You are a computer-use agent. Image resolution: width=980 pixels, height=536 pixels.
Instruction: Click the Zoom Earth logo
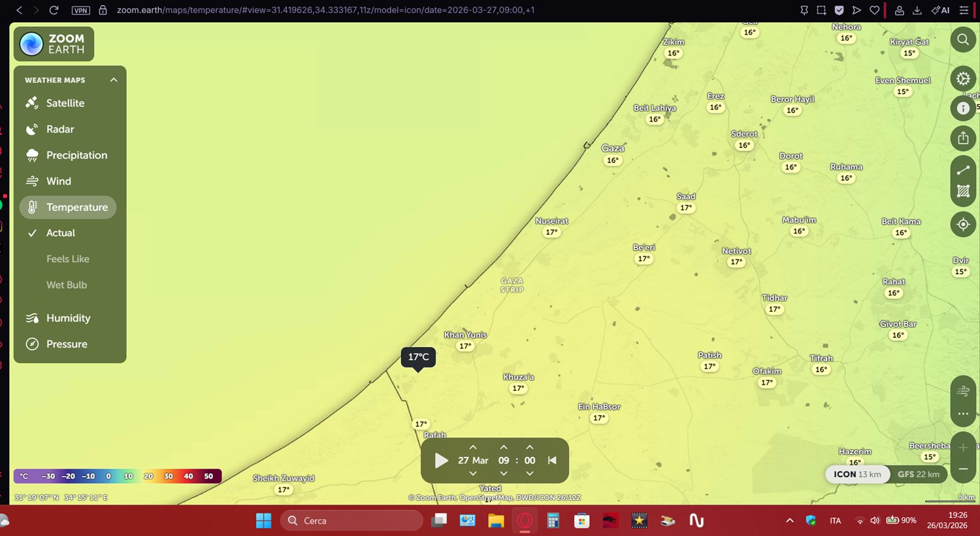(54, 44)
